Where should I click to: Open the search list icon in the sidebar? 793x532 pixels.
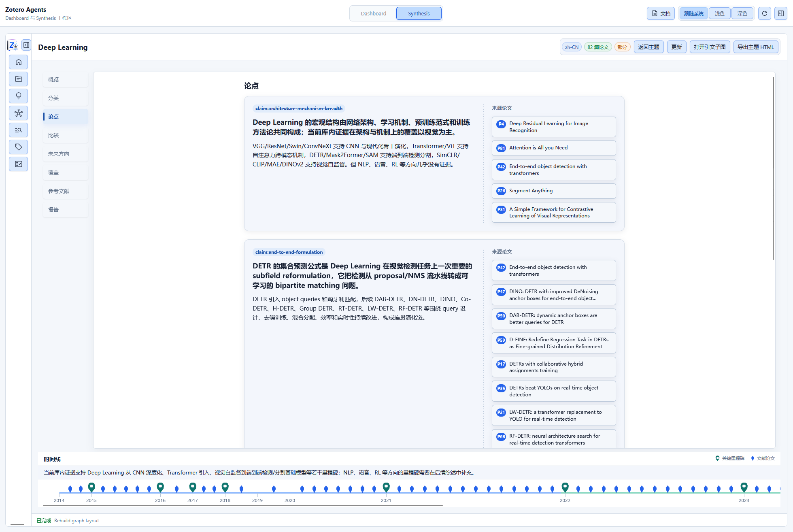[x=19, y=130]
